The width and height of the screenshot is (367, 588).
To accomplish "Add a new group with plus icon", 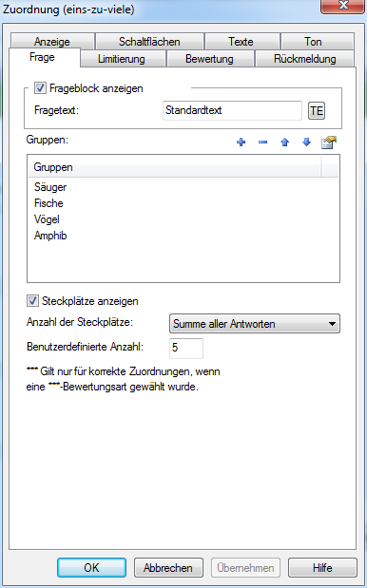I will point(241,142).
